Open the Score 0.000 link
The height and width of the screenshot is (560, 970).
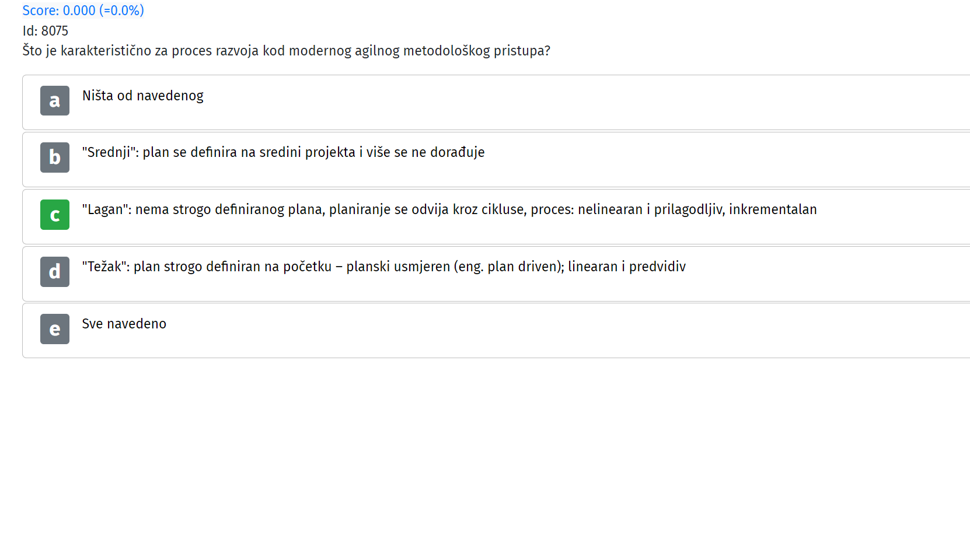point(83,10)
